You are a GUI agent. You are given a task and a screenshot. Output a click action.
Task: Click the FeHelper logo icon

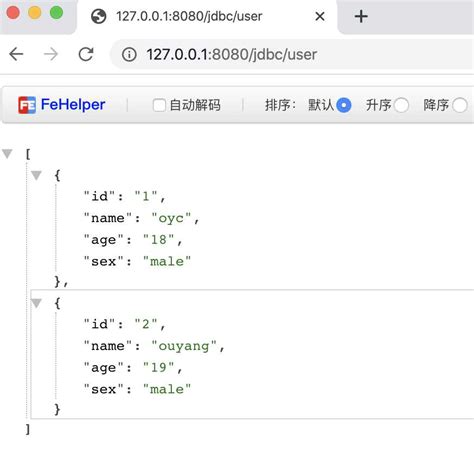[x=27, y=105]
